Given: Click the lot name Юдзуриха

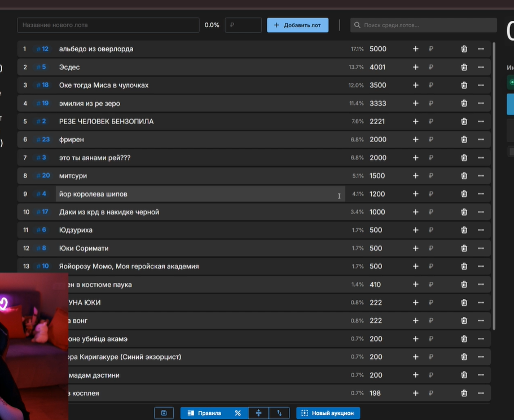Looking at the screenshot, I should pos(76,230).
